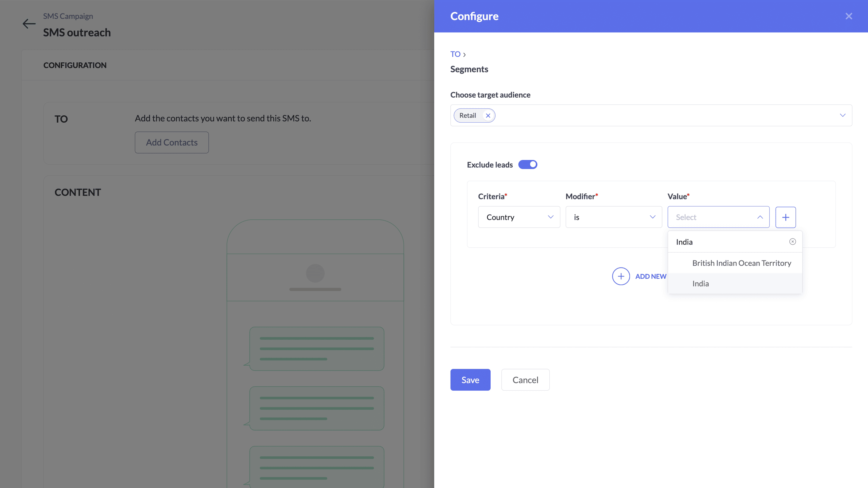Collapse the Value Select dropdown
868x488 pixels.
click(760, 217)
